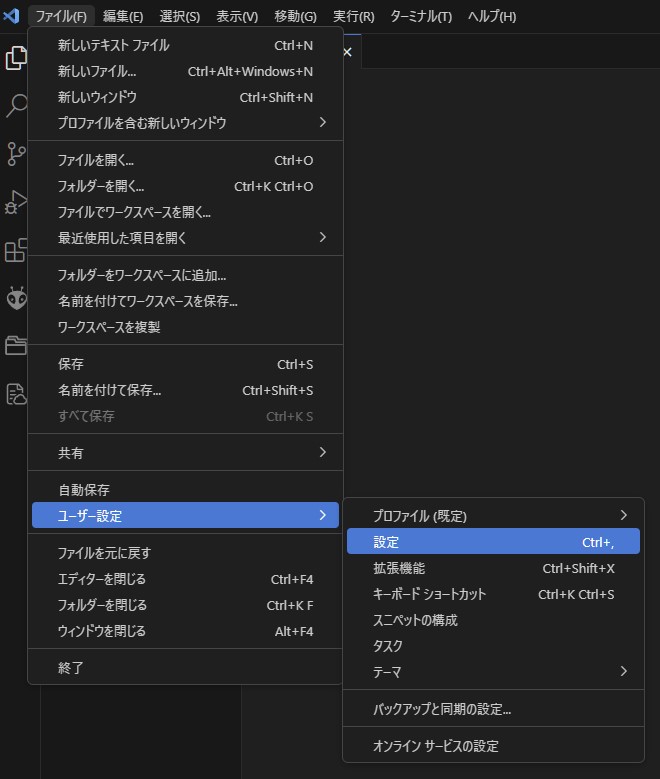Choose 名前を付けてワークスペースを保存...
This screenshot has width=660, height=779.
click(185, 301)
